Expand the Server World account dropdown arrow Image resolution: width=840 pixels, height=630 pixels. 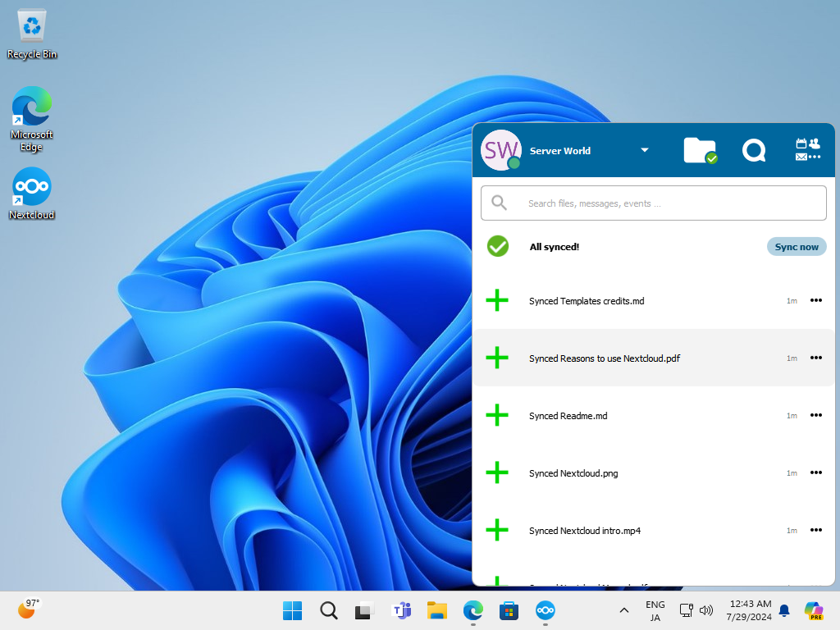click(x=645, y=150)
